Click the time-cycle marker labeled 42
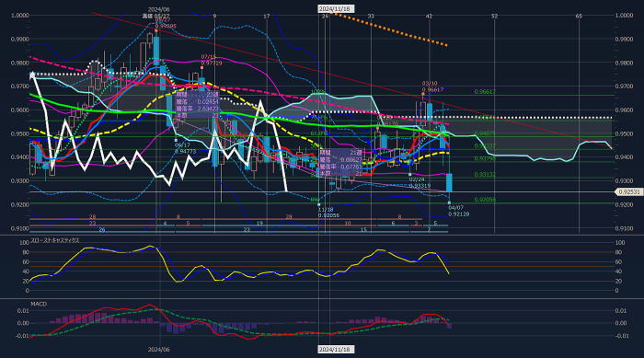This screenshot has height=358, width=644. [430, 16]
